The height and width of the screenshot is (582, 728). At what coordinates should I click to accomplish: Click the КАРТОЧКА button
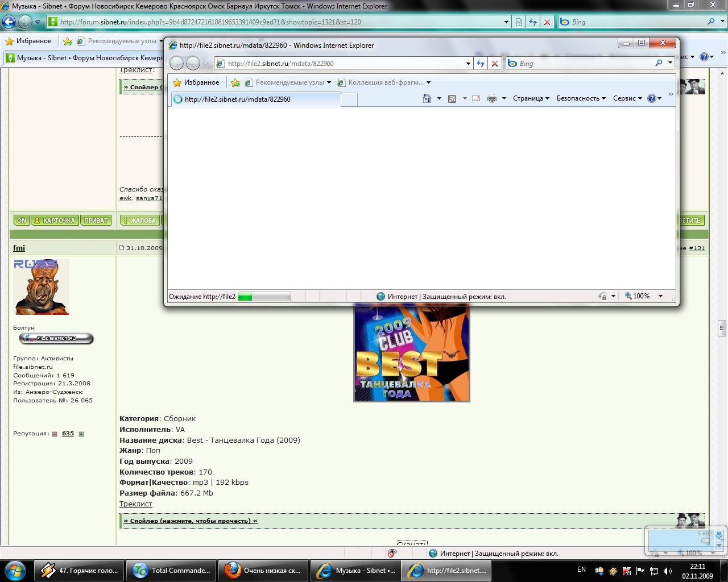point(55,221)
